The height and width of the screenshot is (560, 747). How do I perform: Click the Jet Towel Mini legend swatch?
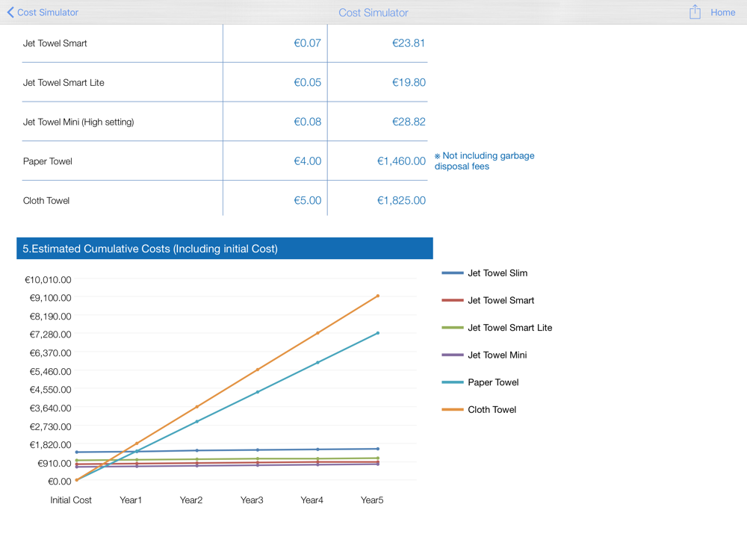(453, 355)
